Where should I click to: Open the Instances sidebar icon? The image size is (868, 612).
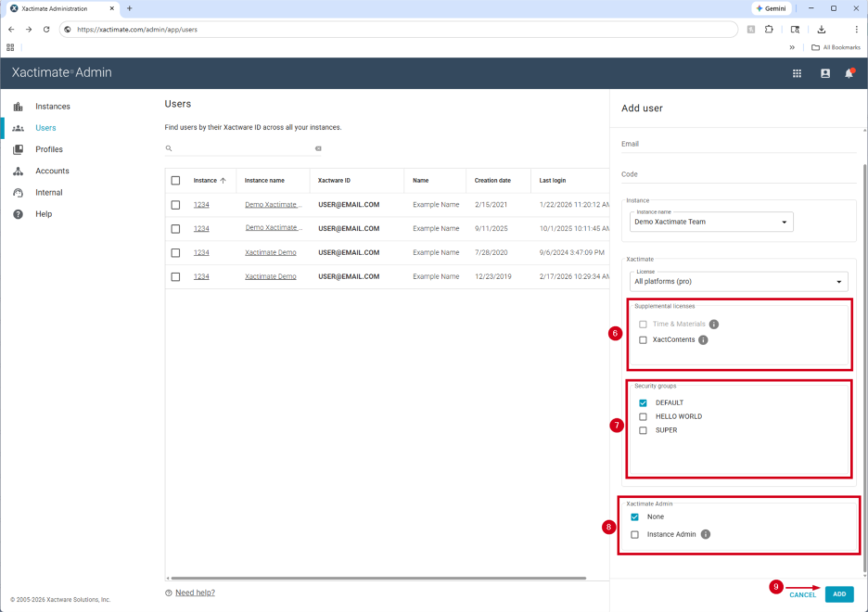19,107
